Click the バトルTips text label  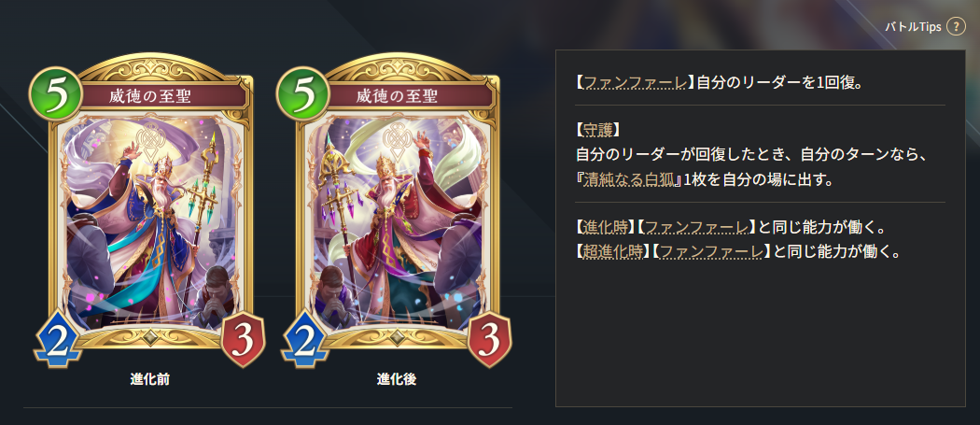pyautogui.click(x=913, y=27)
